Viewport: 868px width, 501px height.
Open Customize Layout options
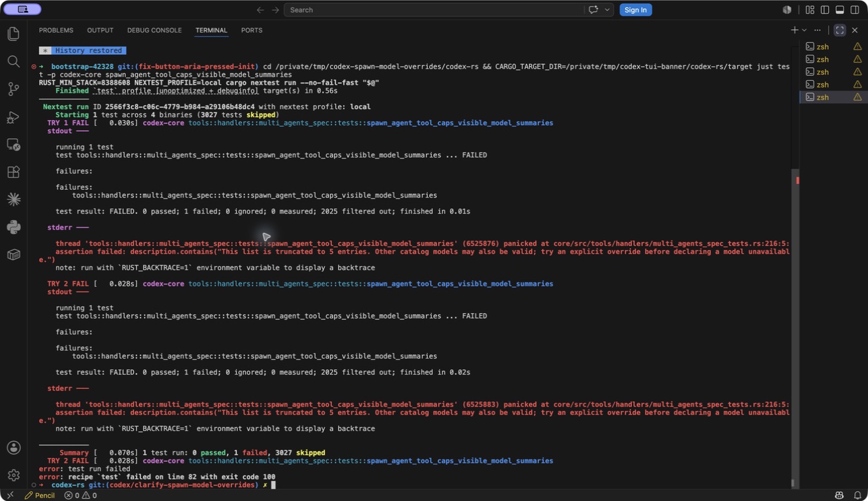tap(810, 10)
